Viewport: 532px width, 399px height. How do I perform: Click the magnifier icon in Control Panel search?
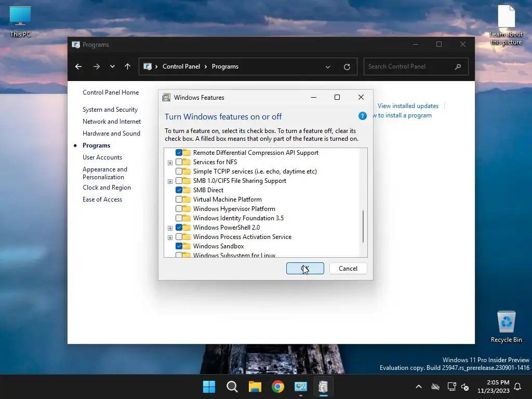458,66
